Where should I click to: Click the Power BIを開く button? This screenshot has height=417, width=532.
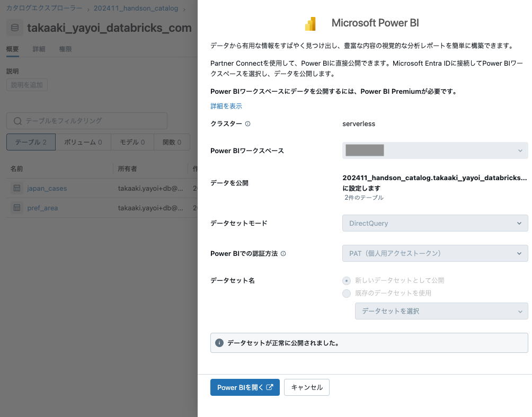pyautogui.click(x=245, y=387)
